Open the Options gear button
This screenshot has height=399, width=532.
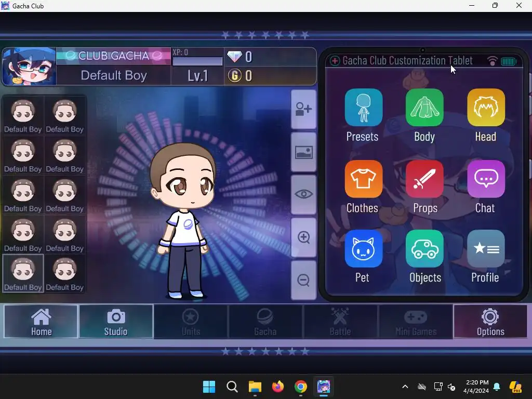(490, 322)
